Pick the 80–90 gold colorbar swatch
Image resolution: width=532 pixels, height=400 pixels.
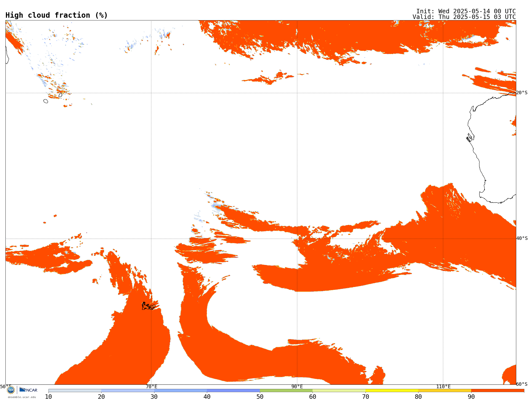point(445,391)
